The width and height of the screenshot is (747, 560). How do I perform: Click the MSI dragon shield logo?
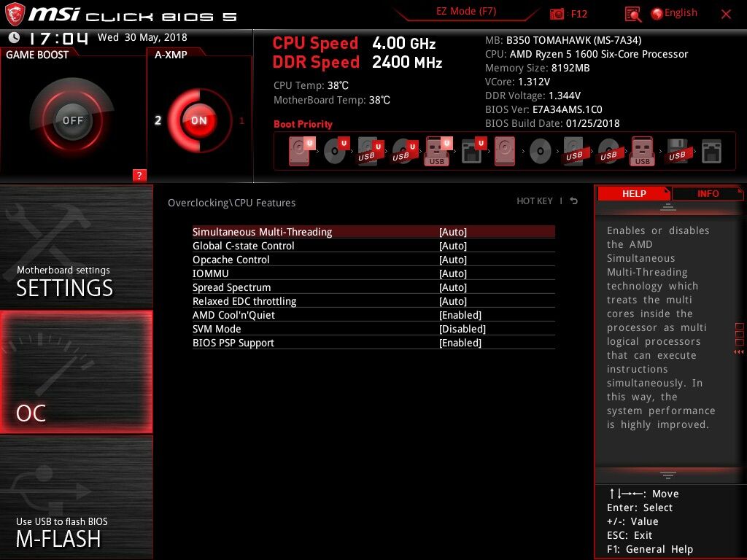tap(15, 15)
